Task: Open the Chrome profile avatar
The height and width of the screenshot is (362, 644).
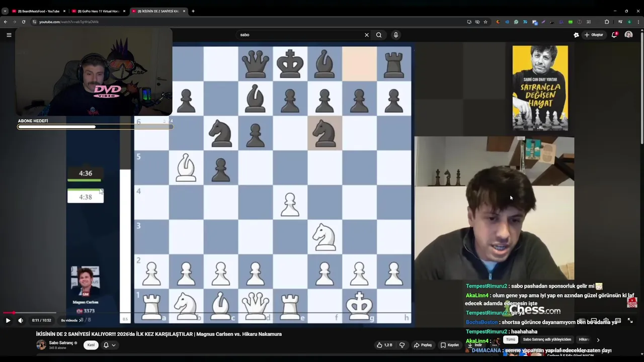Action: click(629, 22)
